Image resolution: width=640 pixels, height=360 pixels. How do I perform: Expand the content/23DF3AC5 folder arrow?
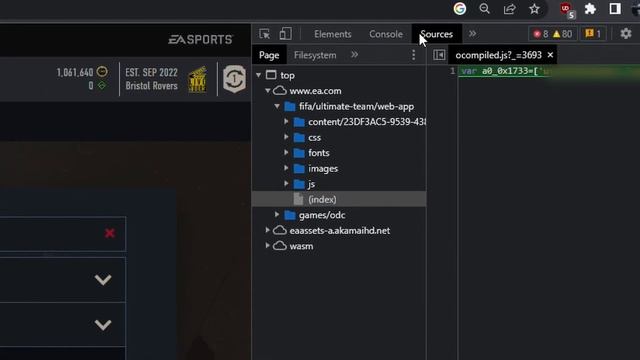click(286, 122)
